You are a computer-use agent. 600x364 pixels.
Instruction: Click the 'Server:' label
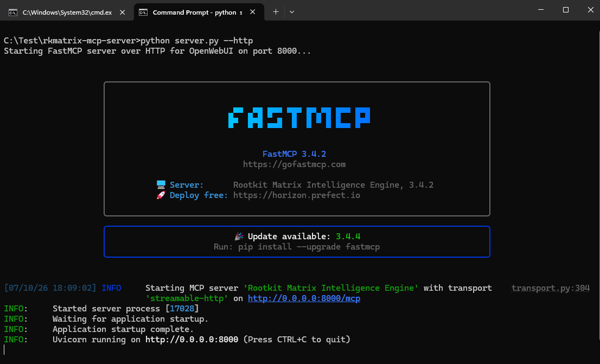187,185
